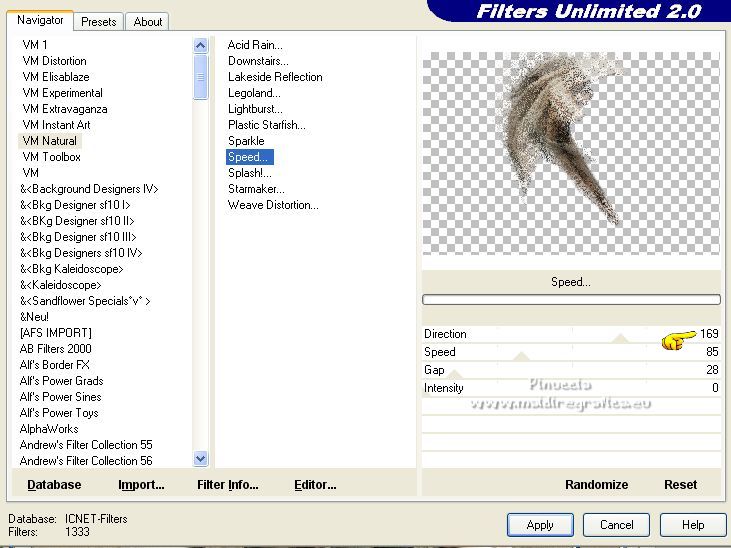This screenshot has width=731, height=548.
Task: Select [AFS IMPORT] category
Action: tap(55, 333)
